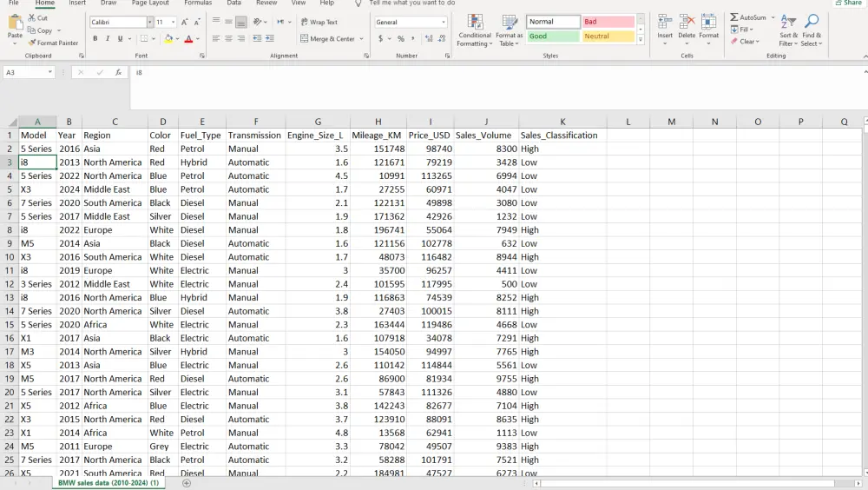Expand the cell Styles gallery more arrow
Image resolution: width=868 pixels, height=490 pixels.
point(641,39)
